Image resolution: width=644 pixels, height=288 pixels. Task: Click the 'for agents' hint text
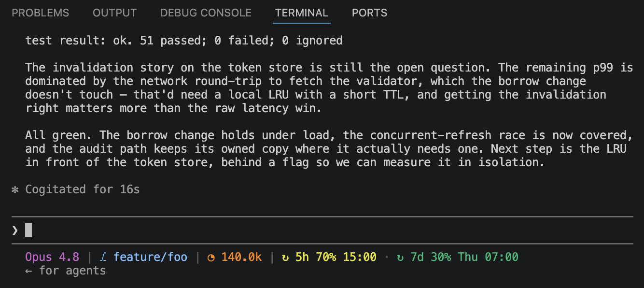[72, 271]
